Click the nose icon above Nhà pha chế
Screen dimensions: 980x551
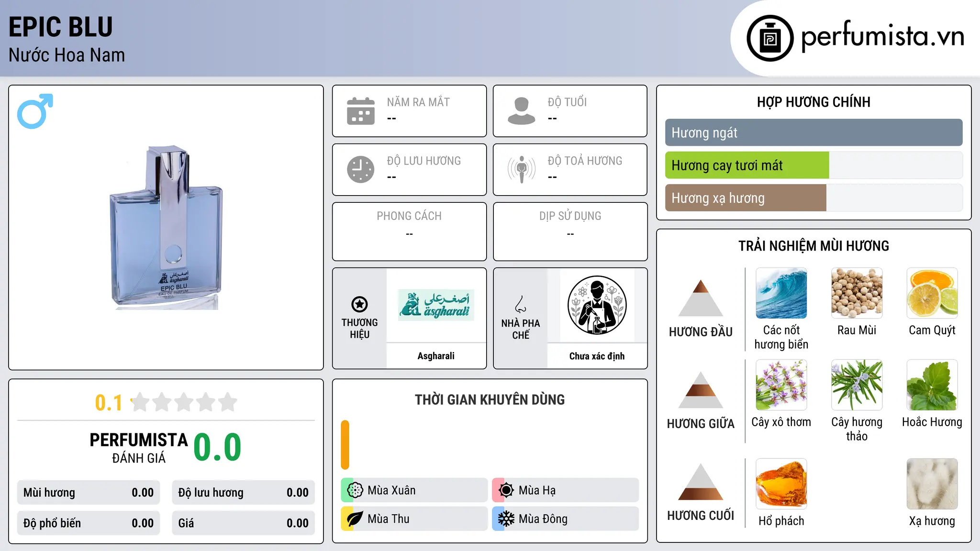(521, 304)
